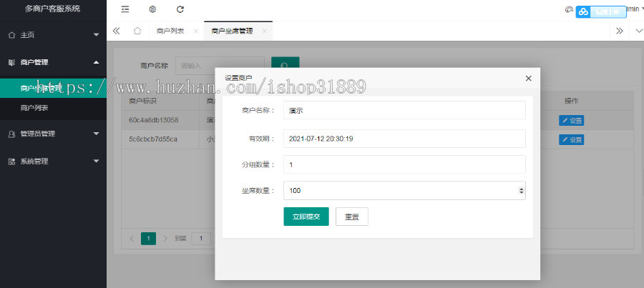Expand 主页 sidebar menu
This screenshot has height=288, width=644.
tap(54, 35)
